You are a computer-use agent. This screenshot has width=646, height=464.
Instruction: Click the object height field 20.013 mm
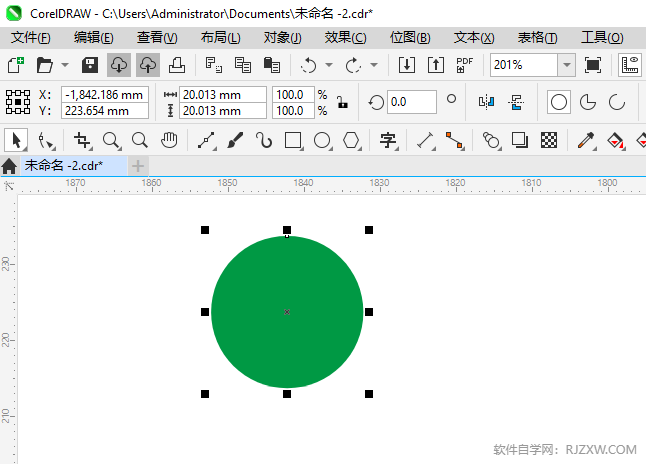223,111
